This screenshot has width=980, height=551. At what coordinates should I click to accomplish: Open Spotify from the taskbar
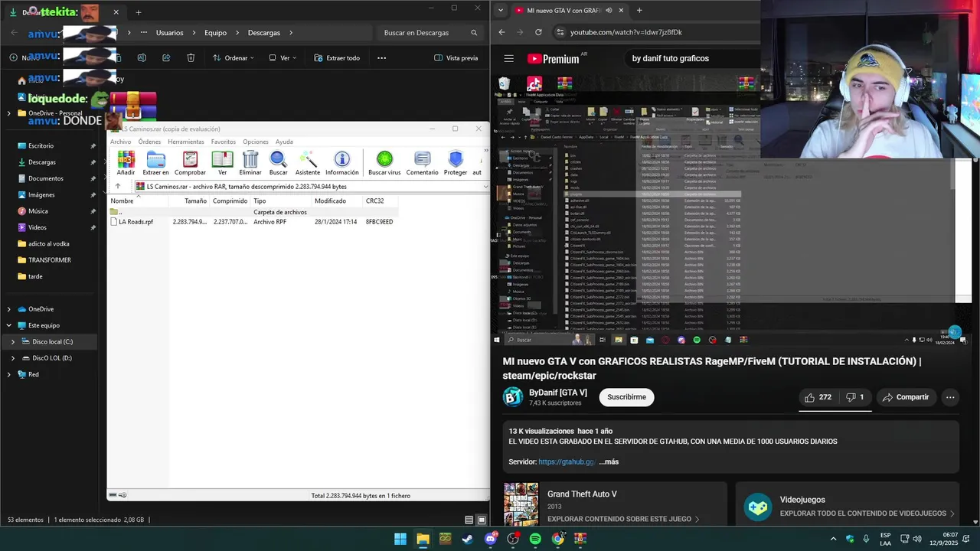535,539
